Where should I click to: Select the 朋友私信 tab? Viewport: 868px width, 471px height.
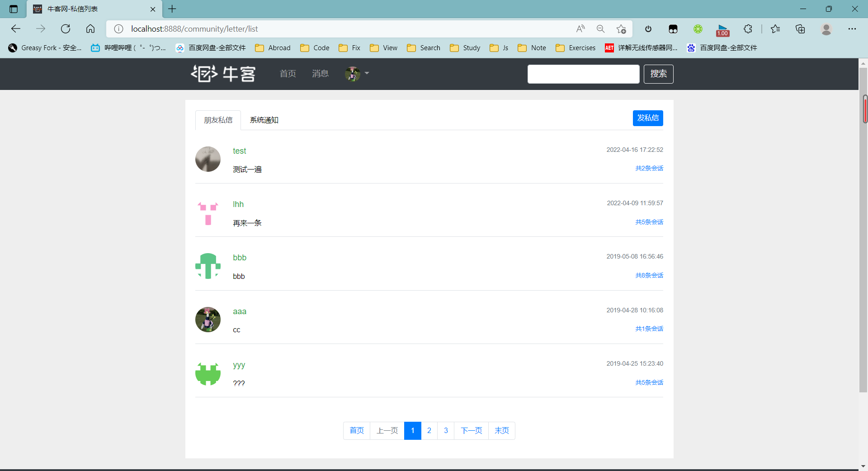click(x=218, y=120)
